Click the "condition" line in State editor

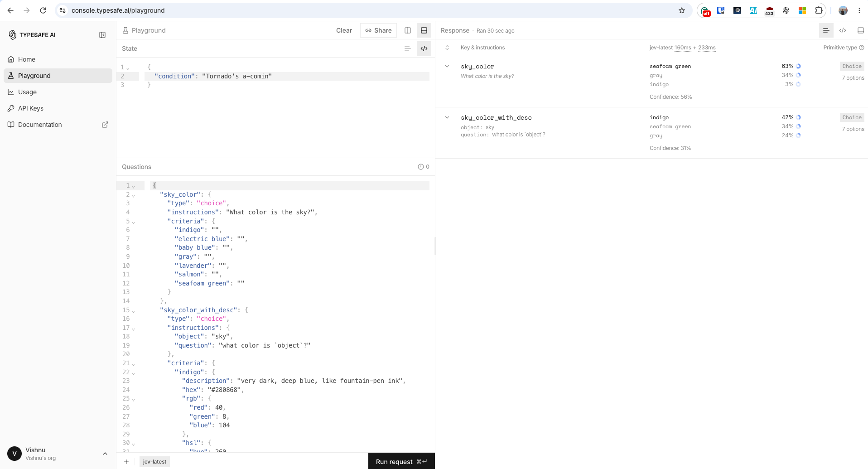(287, 76)
